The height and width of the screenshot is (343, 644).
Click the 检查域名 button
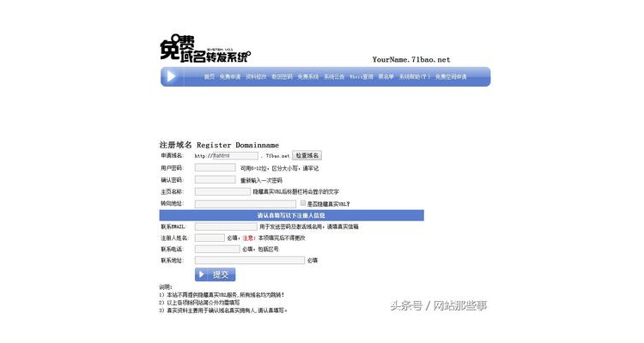tap(307, 155)
